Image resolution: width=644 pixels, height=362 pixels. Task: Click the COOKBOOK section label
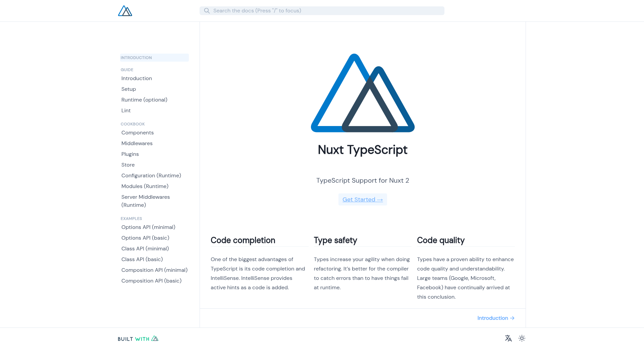[132, 124]
